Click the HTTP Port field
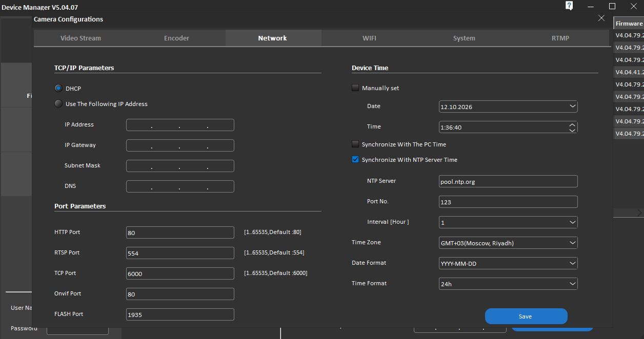Viewport: 644px width, 339px height. (180, 232)
